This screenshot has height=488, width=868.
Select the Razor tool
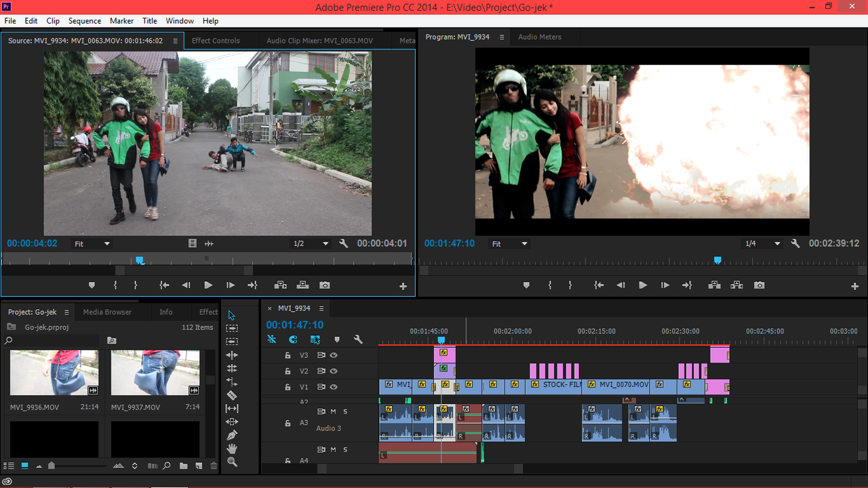tap(232, 395)
